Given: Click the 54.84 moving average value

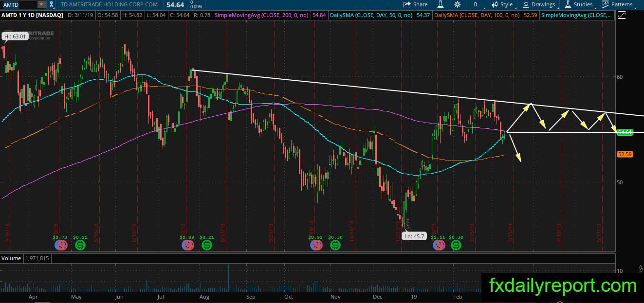Looking at the screenshot, I should [x=318, y=16].
